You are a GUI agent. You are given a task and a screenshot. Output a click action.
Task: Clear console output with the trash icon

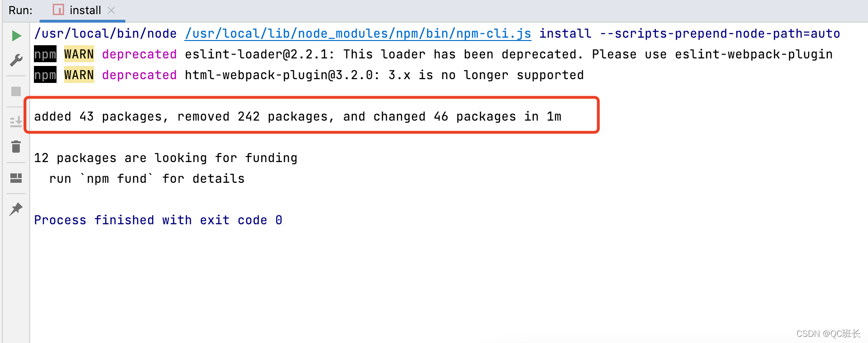pos(16,147)
